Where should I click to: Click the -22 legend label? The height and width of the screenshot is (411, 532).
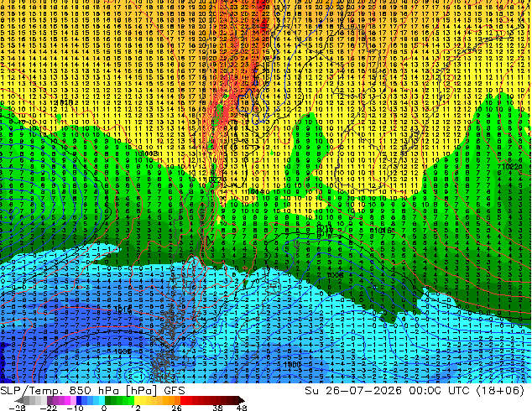tap(49, 408)
